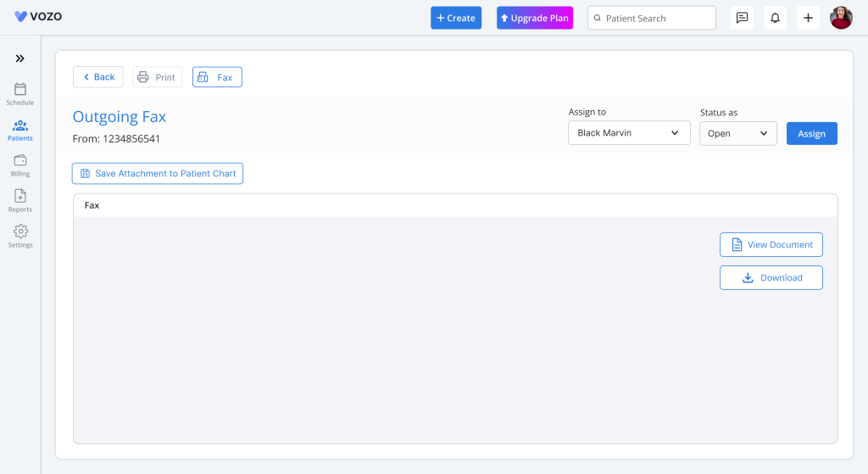Click the plus icon in header
Viewport: 868px width, 474px height.
click(x=808, y=18)
